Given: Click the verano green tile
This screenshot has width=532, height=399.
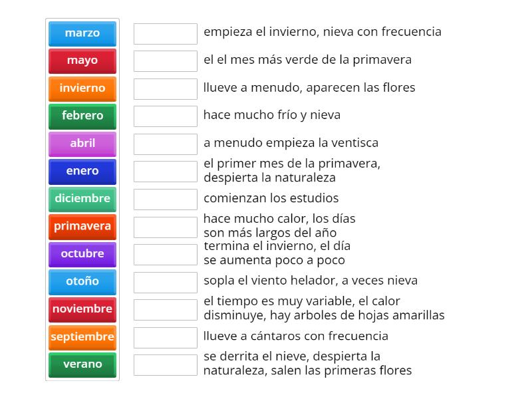Looking at the screenshot, I should click(x=82, y=364).
